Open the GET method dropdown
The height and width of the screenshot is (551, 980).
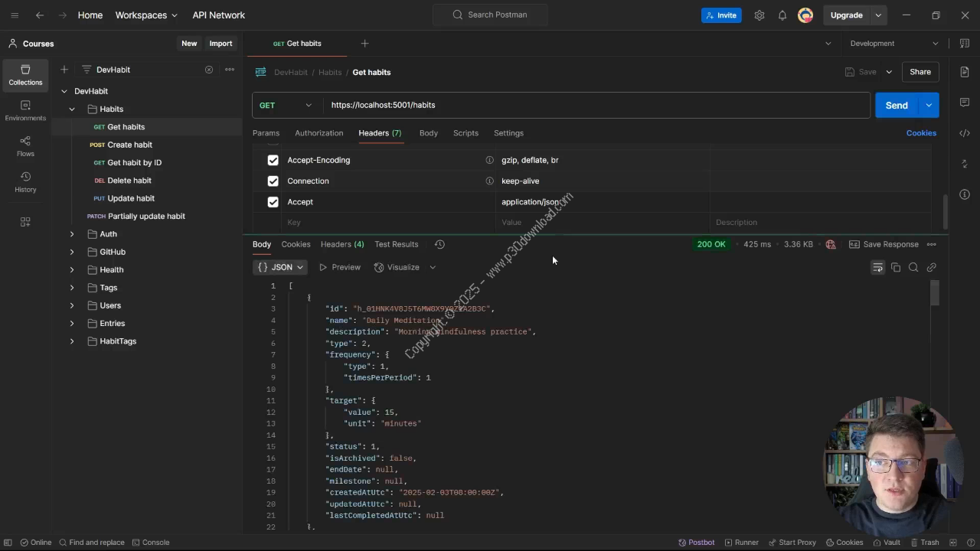click(286, 105)
